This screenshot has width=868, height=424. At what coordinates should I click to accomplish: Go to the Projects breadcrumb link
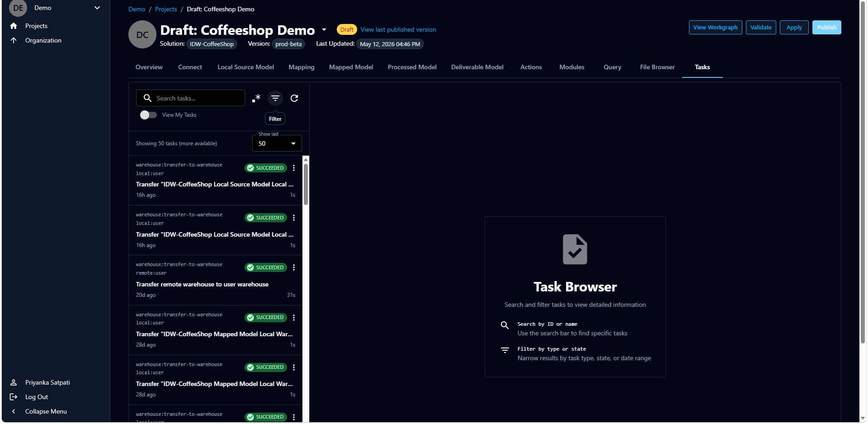point(166,9)
